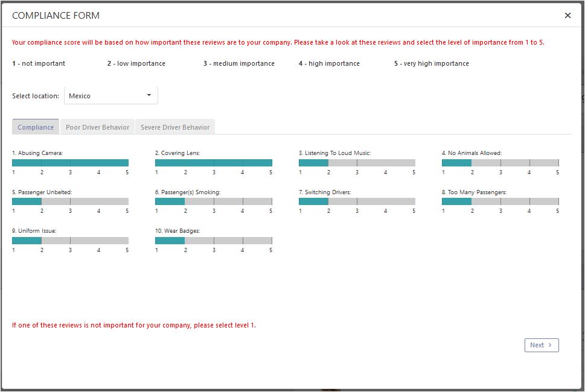Switch to the Compliance tab

click(36, 127)
